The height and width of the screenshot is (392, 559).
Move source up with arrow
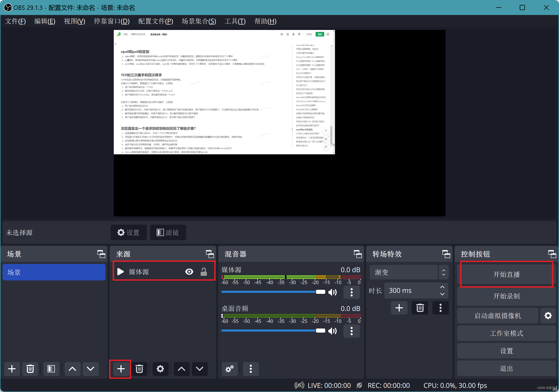pyautogui.click(x=182, y=369)
